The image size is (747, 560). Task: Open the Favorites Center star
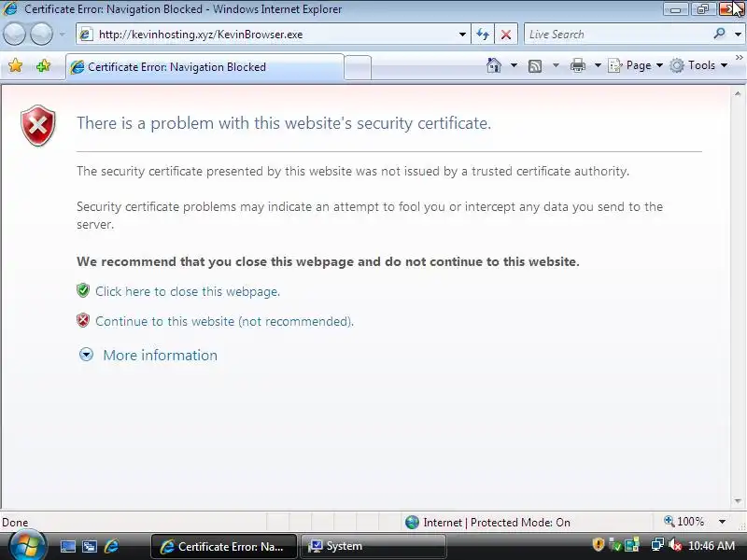click(x=15, y=65)
